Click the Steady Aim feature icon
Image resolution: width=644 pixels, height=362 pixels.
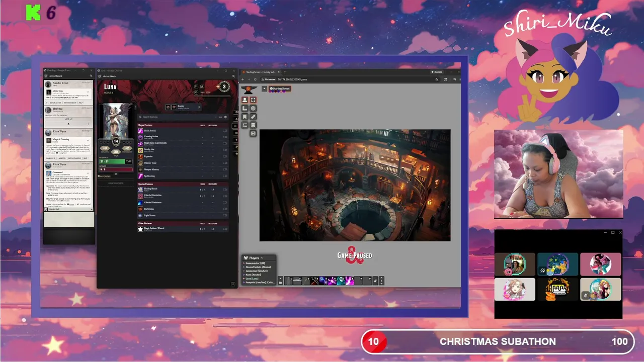pyautogui.click(x=140, y=150)
